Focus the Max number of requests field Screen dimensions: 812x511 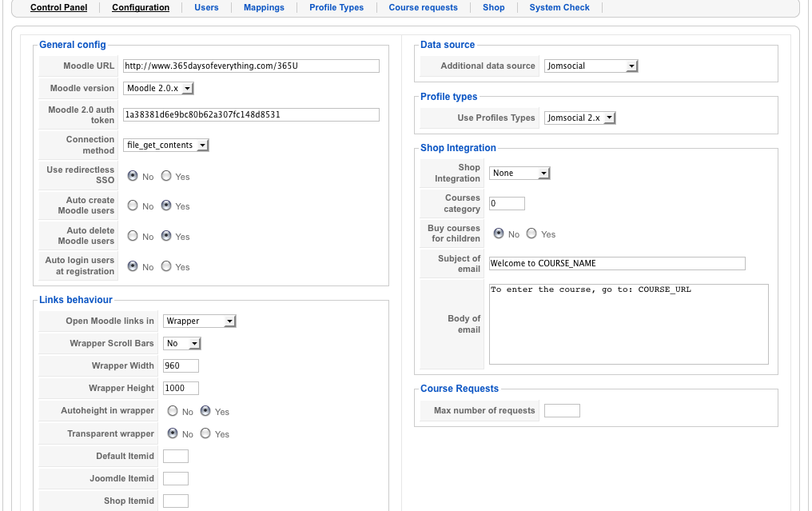coord(562,411)
